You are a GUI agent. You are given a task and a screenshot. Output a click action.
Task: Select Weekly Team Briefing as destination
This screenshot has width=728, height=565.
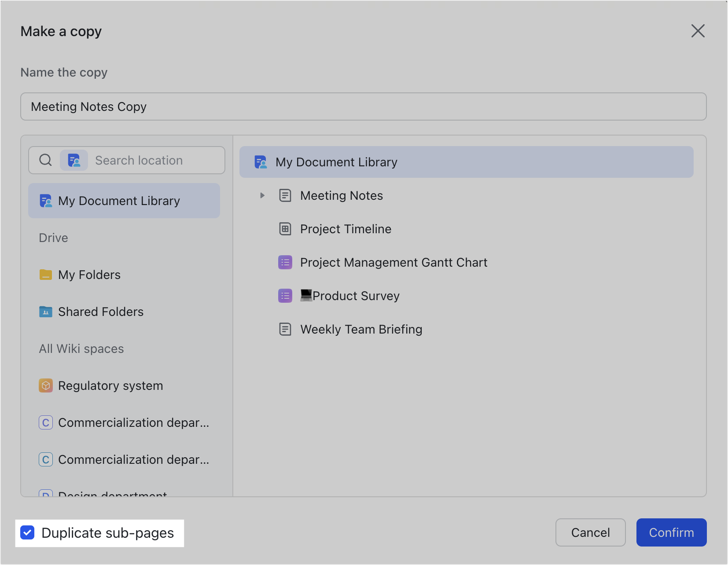(x=361, y=329)
